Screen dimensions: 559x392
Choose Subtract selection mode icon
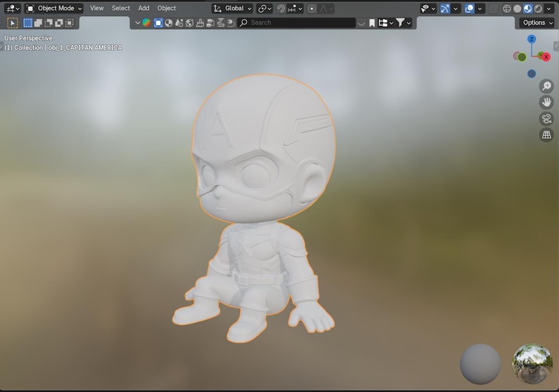point(49,23)
